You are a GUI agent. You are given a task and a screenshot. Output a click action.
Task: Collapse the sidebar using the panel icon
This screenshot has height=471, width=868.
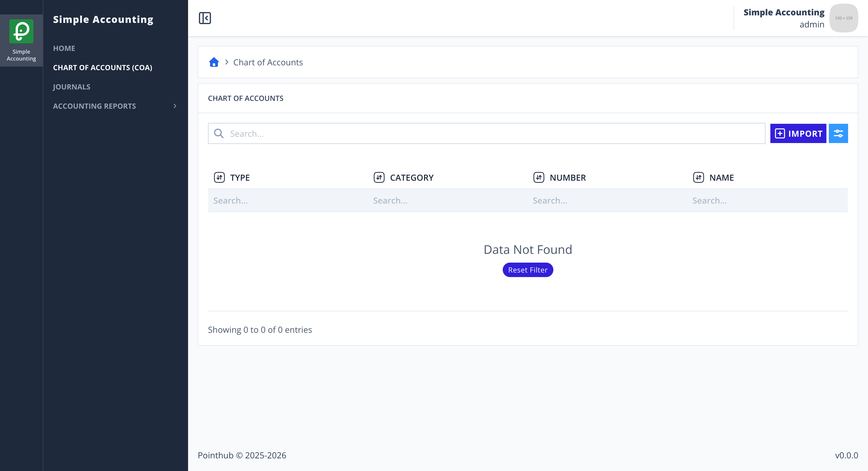(x=205, y=18)
